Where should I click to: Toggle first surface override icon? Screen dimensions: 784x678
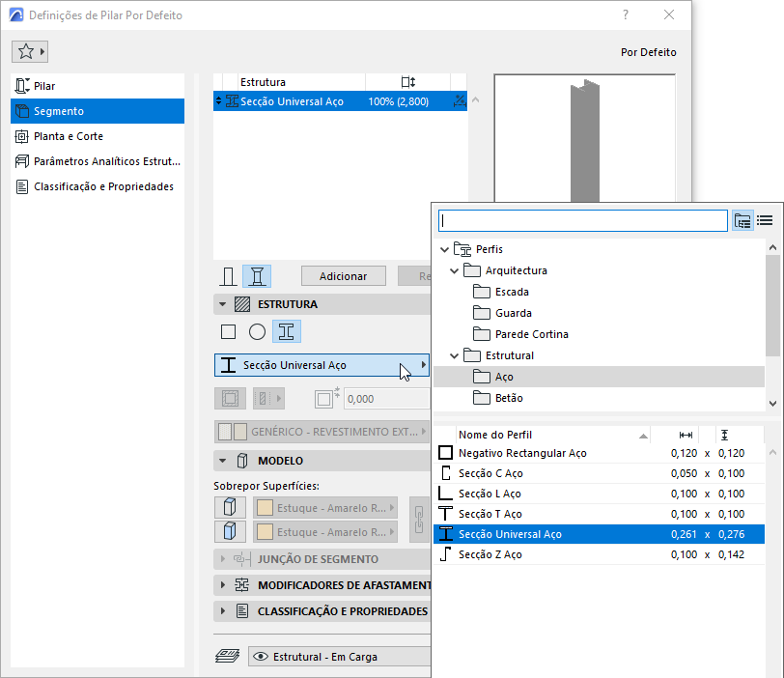click(x=230, y=507)
